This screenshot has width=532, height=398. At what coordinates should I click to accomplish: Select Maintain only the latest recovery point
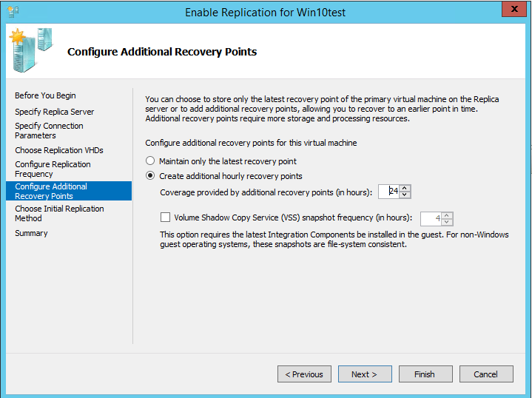pyautogui.click(x=151, y=161)
